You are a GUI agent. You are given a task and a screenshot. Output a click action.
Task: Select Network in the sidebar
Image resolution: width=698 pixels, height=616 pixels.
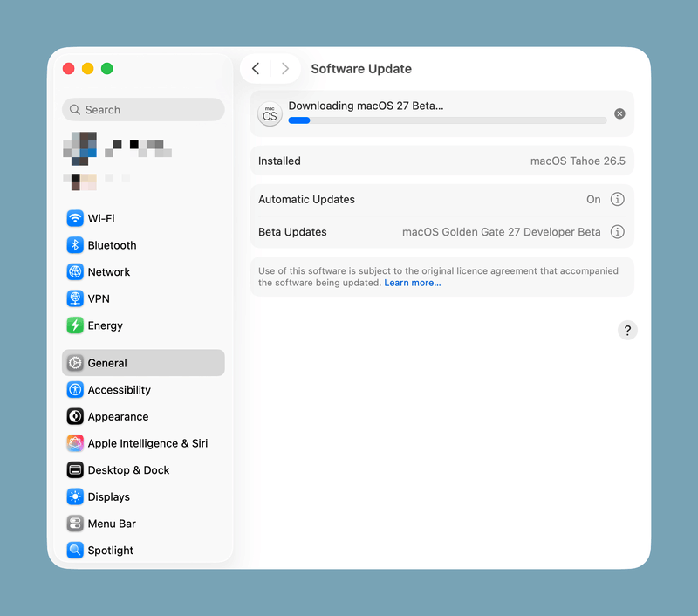[x=108, y=272]
